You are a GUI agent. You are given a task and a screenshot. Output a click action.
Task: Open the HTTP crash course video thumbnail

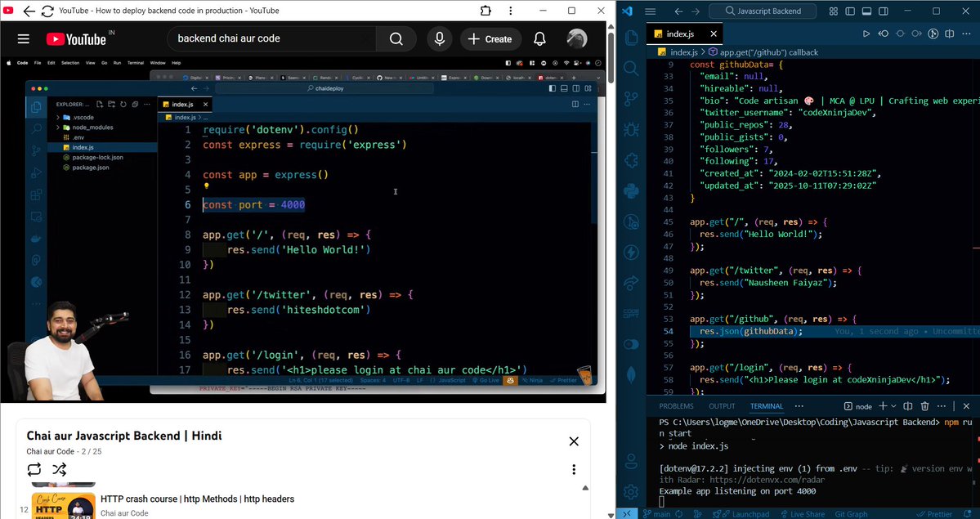click(65, 505)
